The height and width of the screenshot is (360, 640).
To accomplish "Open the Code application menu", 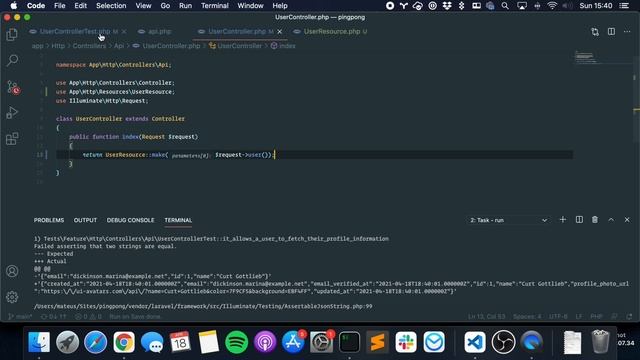I will click(36, 6).
